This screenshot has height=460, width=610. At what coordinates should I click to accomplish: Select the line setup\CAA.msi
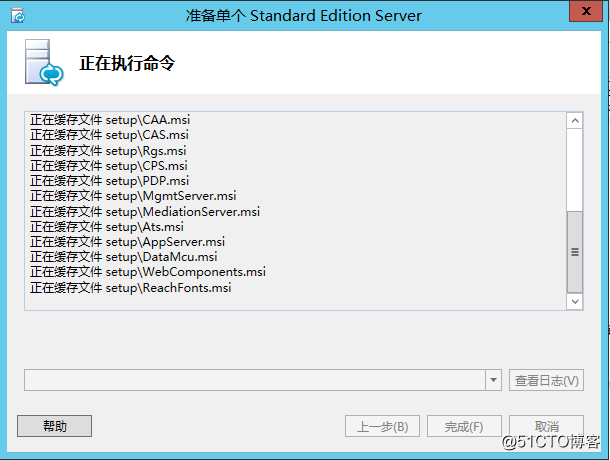coord(110,119)
